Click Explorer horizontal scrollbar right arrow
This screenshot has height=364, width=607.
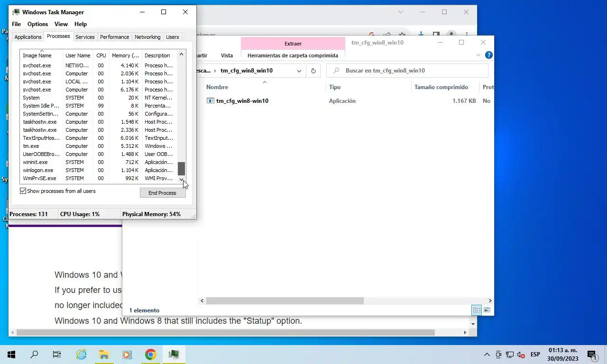(x=490, y=300)
